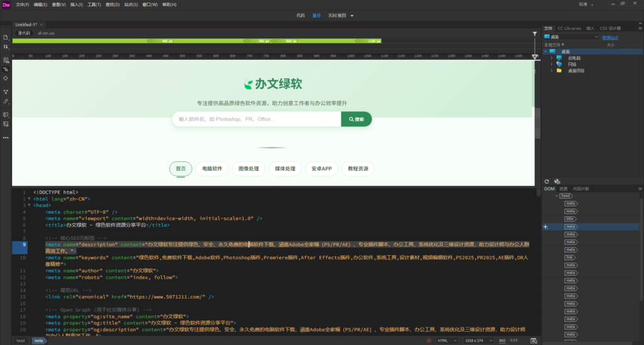The width and height of the screenshot is (644, 345).
Task: Open the HTML language dropdown in status bar
Action: [447, 341]
